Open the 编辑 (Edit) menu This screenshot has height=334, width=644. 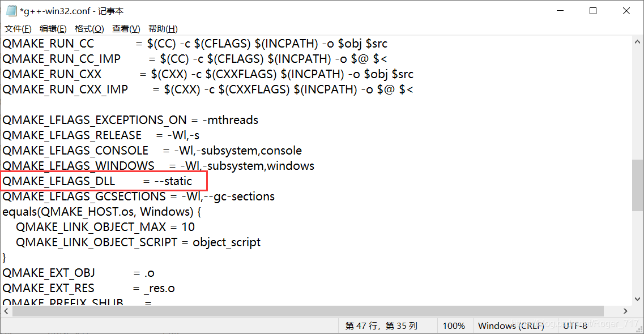pyautogui.click(x=53, y=28)
